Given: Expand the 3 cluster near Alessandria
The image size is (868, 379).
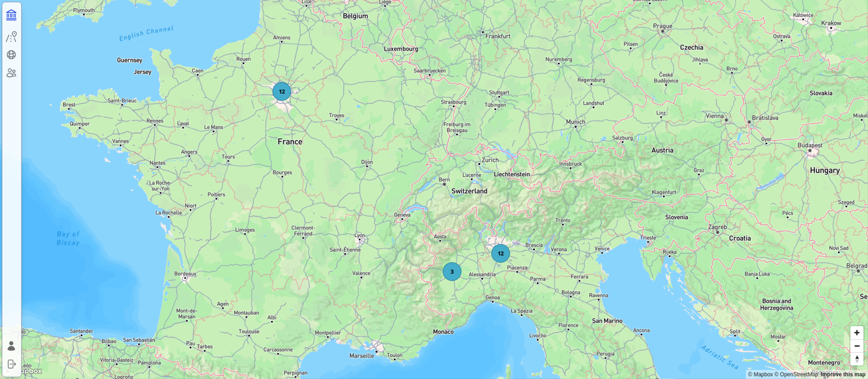Looking at the screenshot, I should pos(452,271).
